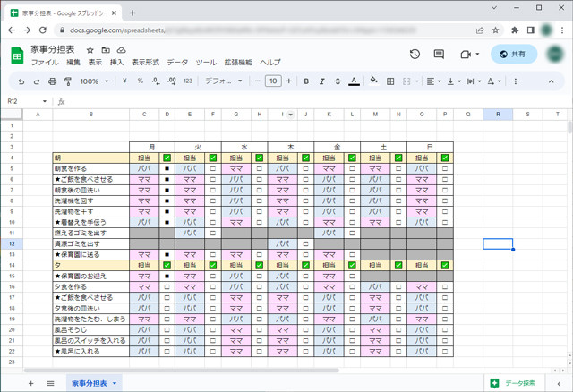The width and height of the screenshot is (573, 392).
Task: Open the 家事分担表 sheet tab arrow menu
Action: coord(115,383)
